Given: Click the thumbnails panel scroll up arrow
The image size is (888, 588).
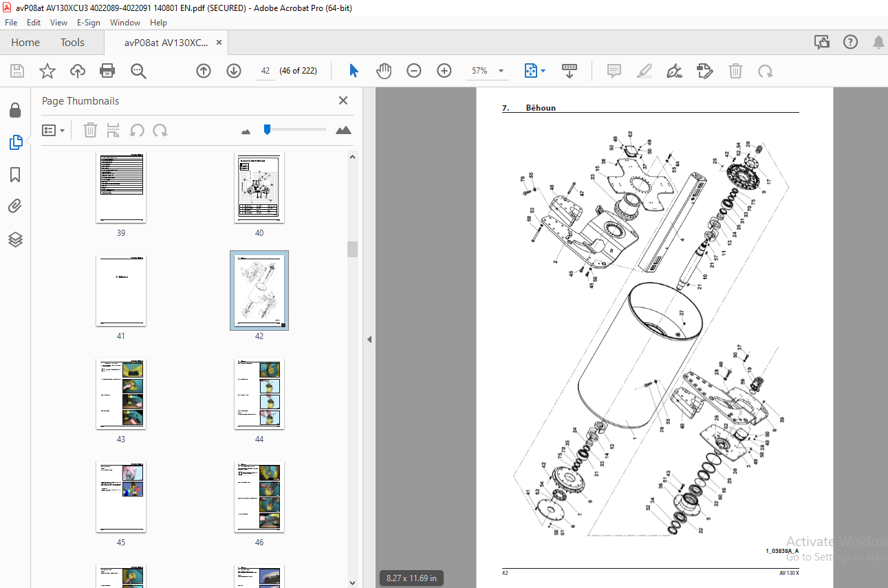Looking at the screenshot, I should (x=352, y=156).
